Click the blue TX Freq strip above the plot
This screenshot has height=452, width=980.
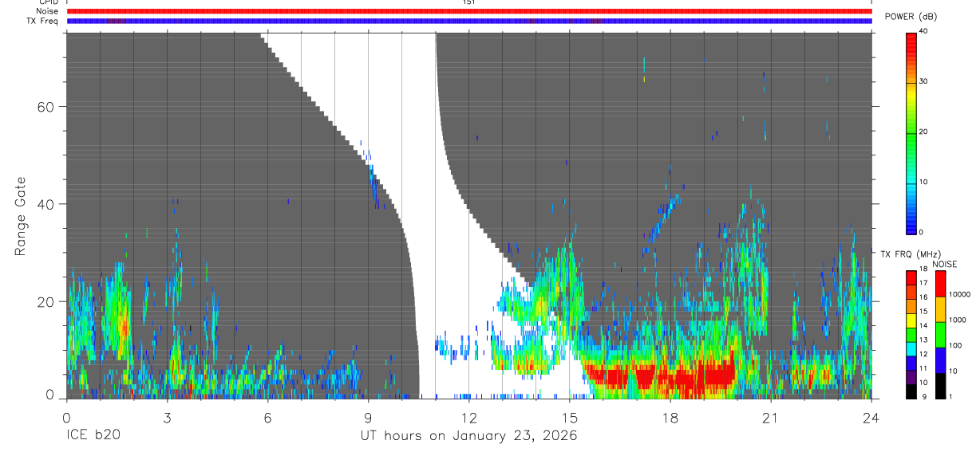(x=469, y=21)
